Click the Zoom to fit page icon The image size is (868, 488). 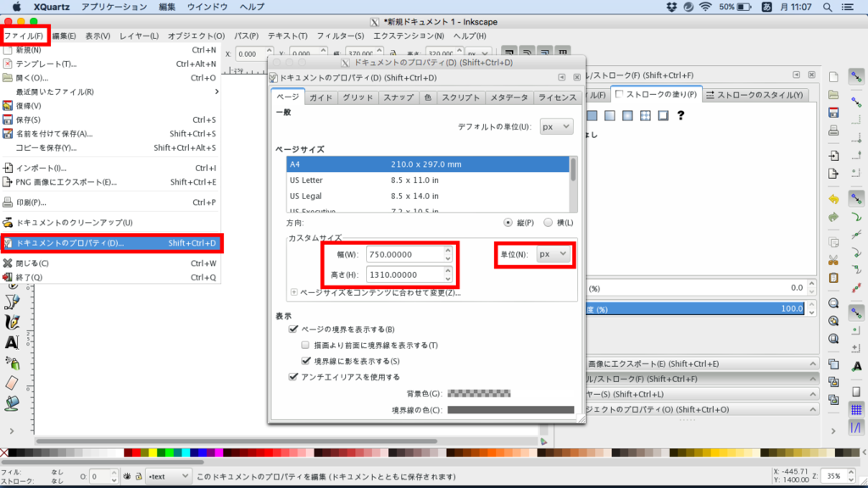(x=834, y=339)
